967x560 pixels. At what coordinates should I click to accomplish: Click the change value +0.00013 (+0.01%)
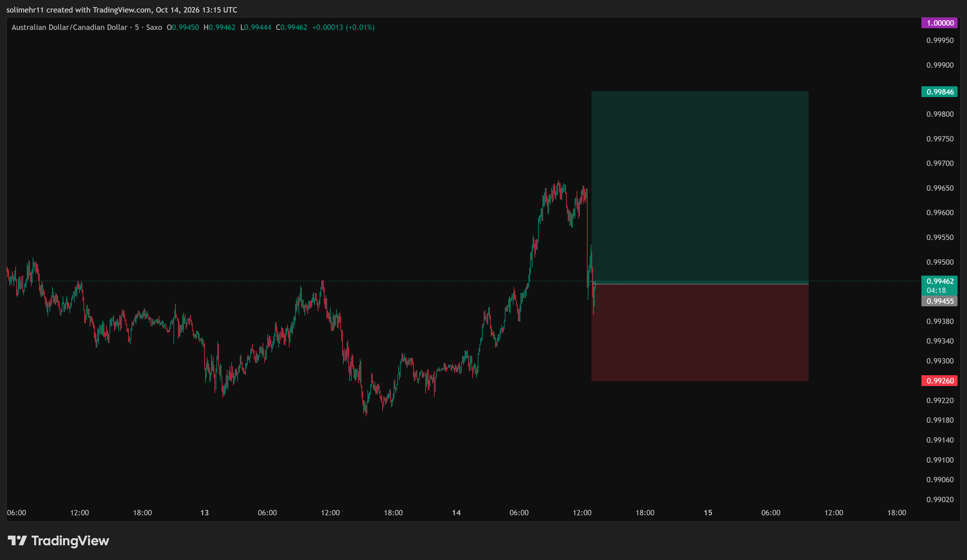343,27
